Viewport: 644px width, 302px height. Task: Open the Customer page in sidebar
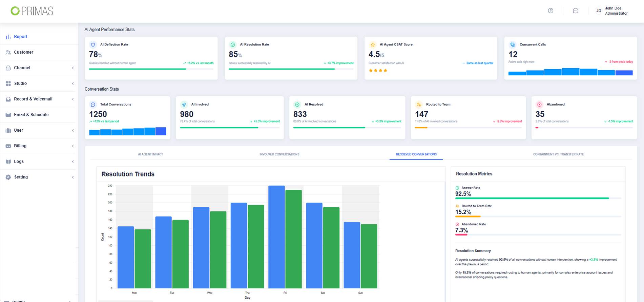pyautogui.click(x=23, y=52)
